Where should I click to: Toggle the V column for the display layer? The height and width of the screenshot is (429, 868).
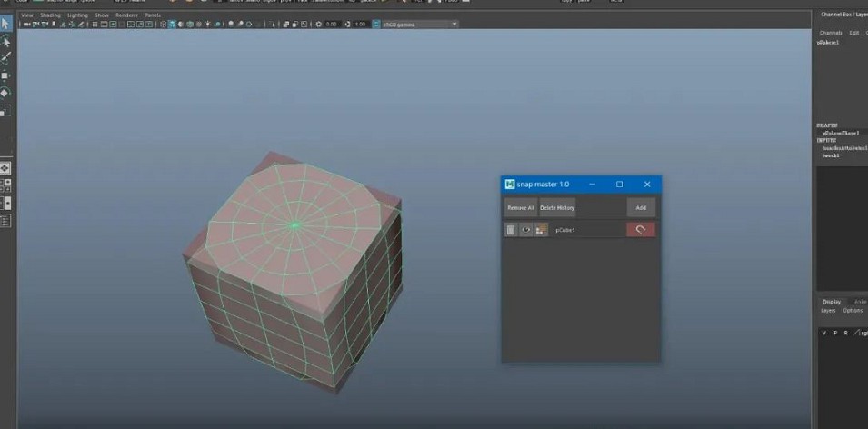[x=824, y=333]
